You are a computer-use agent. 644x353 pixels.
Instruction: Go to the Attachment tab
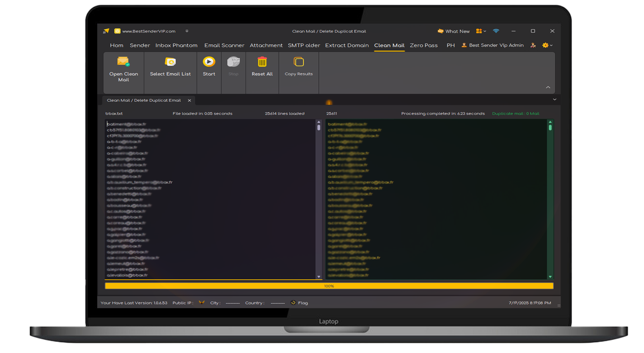click(x=266, y=45)
